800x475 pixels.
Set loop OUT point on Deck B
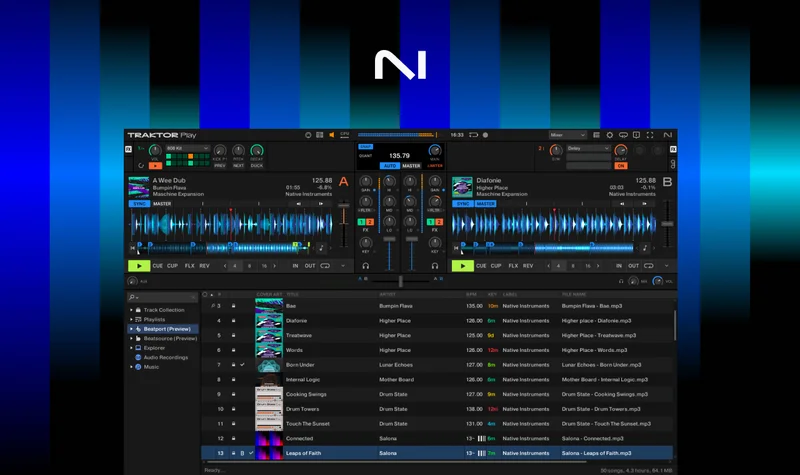(633, 266)
